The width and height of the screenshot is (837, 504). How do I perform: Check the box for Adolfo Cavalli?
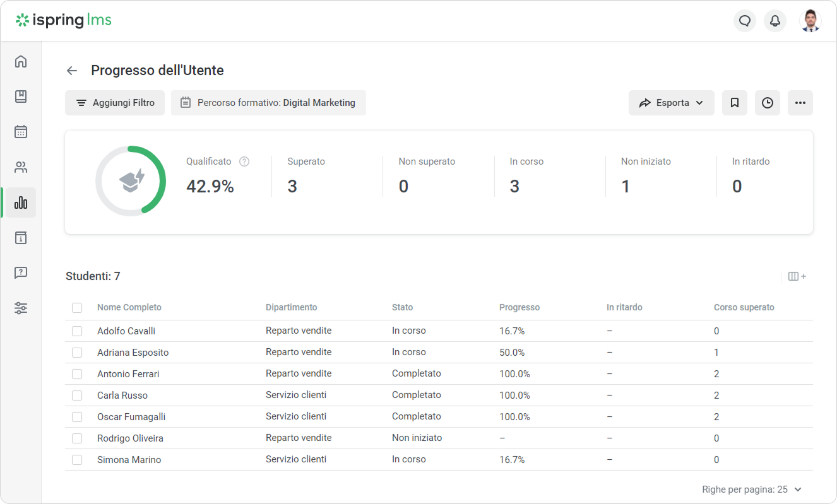(x=77, y=331)
